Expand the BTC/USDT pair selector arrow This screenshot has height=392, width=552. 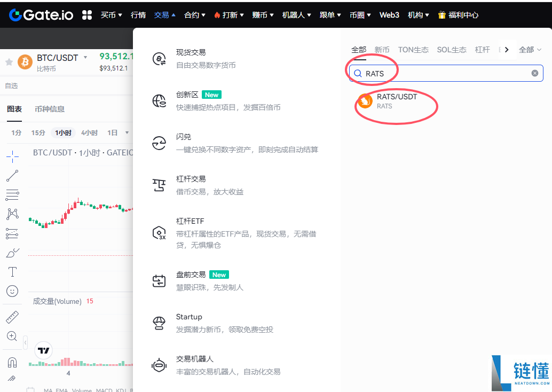pos(85,57)
